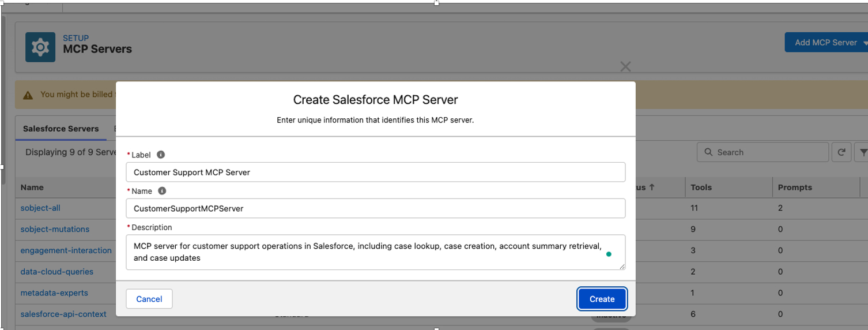Click the Add MCP Server button

pyautogui.click(x=825, y=43)
